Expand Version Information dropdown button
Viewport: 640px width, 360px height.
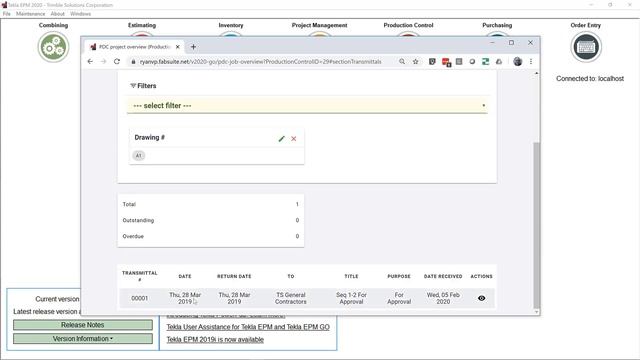(x=83, y=339)
